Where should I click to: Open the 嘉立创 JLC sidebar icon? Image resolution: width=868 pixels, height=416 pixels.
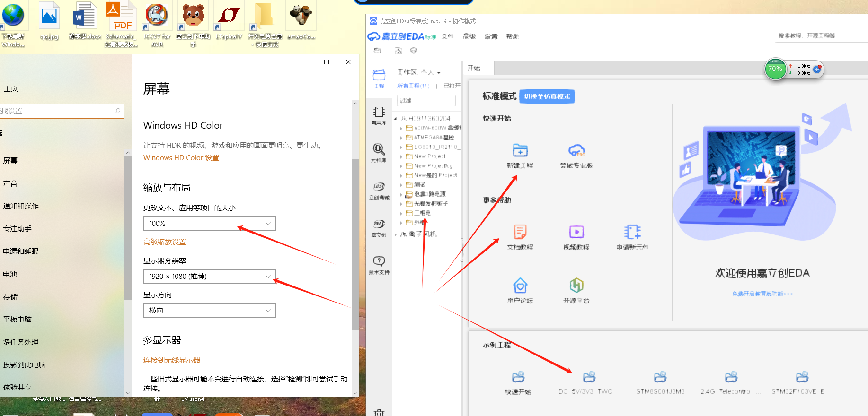coord(379,228)
